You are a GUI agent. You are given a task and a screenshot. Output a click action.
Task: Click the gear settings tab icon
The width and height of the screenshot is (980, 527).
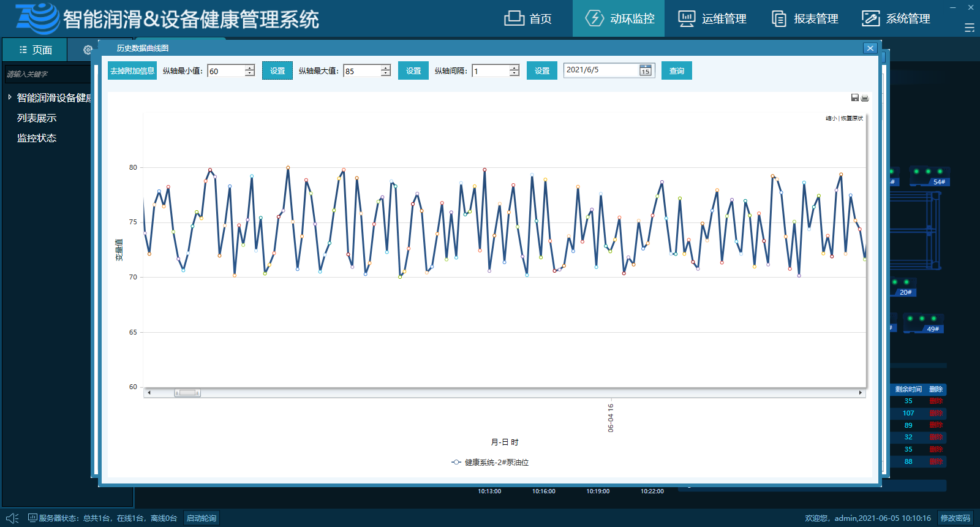88,50
